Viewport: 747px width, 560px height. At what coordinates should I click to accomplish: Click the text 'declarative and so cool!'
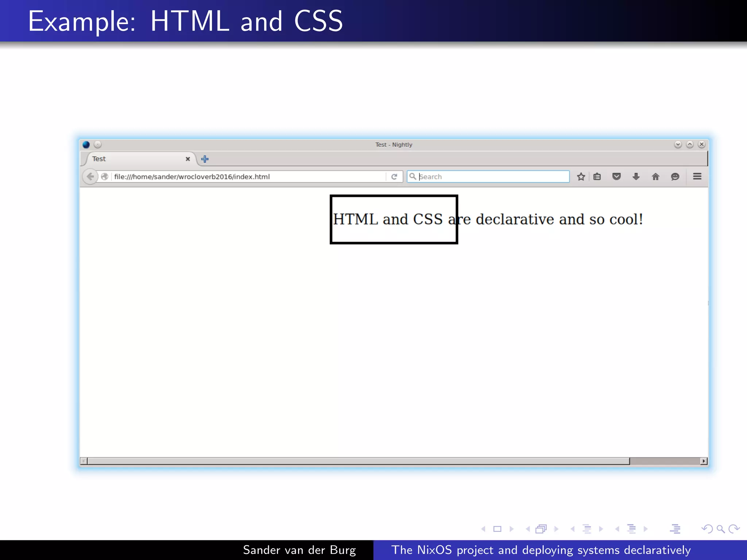[x=559, y=219]
